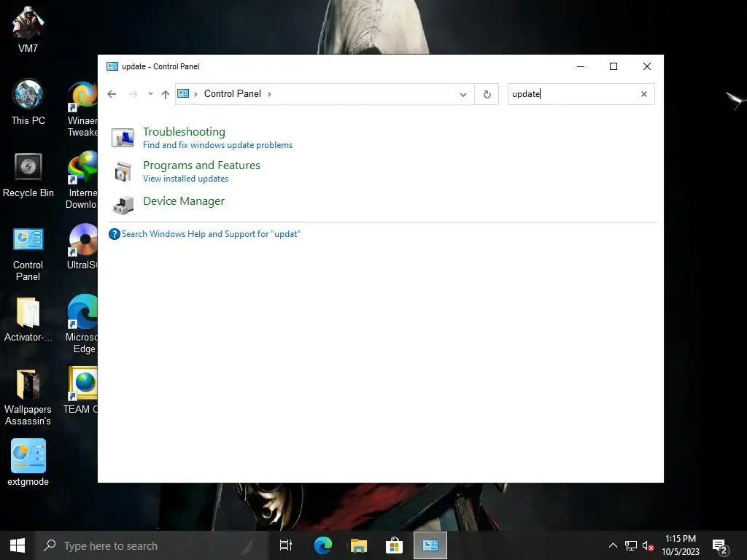The width and height of the screenshot is (747, 560).
Task: Open the clock showing 1:15 PM
Action: coord(681,545)
